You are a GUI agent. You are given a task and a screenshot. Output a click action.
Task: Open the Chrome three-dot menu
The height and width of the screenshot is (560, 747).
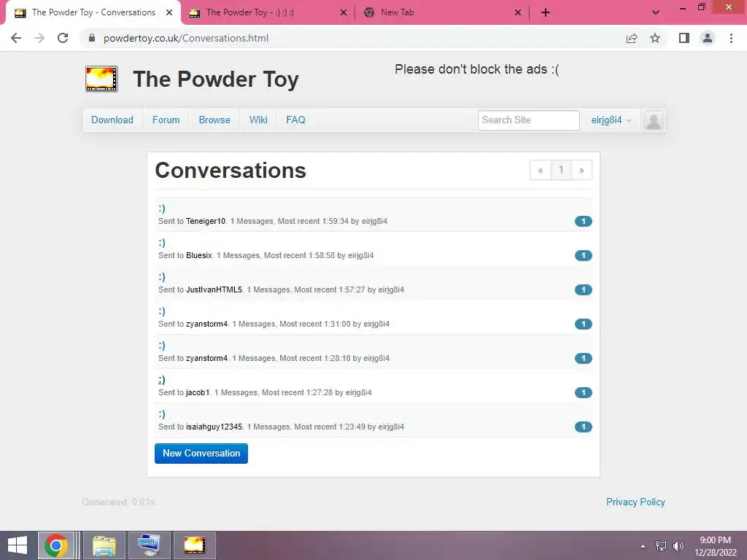coord(731,38)
